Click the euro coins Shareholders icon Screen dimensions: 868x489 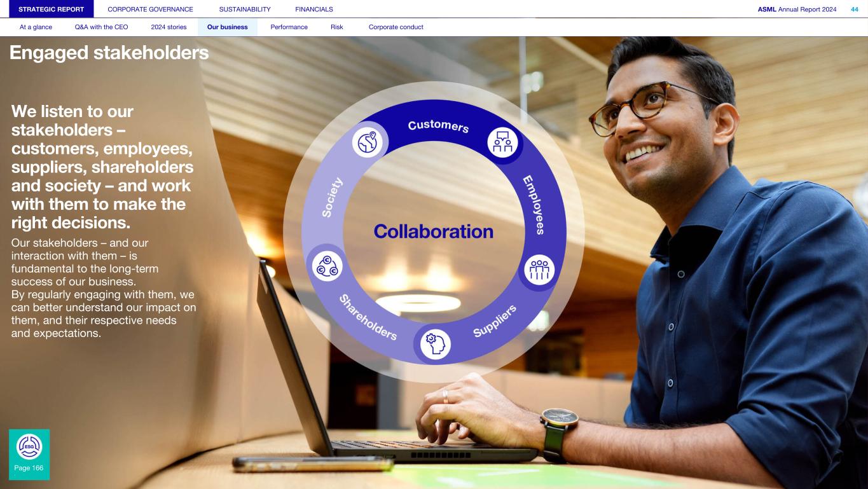click(x=328, y=265)
